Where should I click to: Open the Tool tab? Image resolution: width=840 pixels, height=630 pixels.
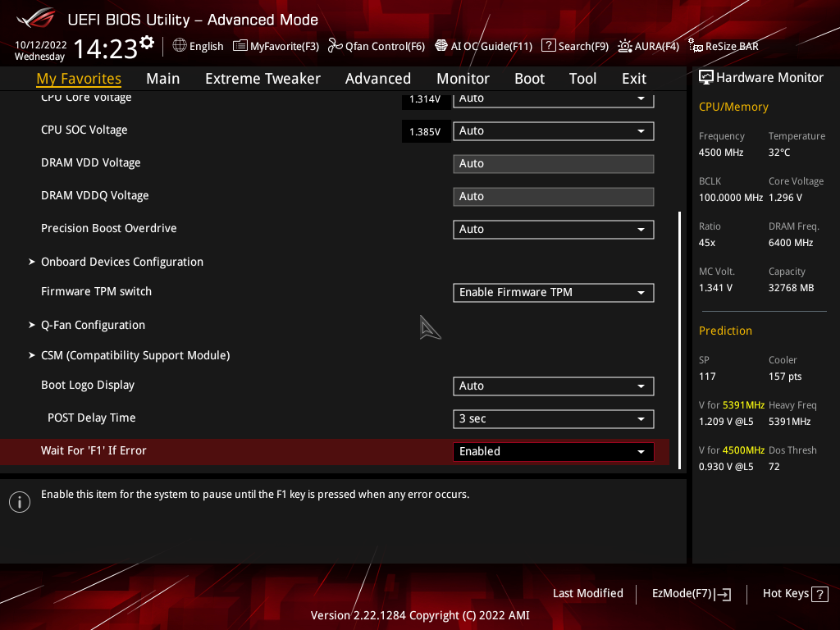pyautogui.click(x=582, y=79)
